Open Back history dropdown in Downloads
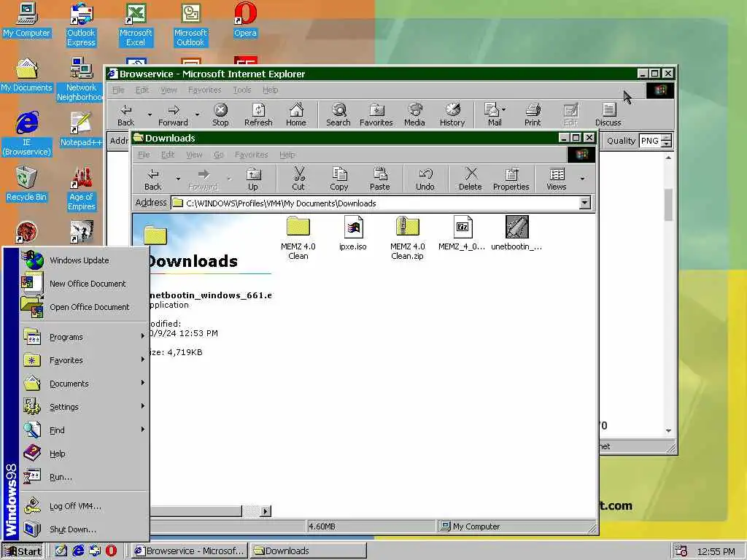Image resolution: width=747 pixels, height=560 pixels. pyautogui.click(x=178, y=179)
